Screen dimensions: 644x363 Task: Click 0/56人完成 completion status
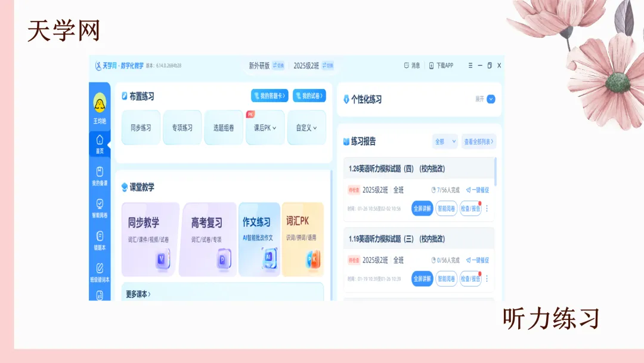(x=445, y=260)
